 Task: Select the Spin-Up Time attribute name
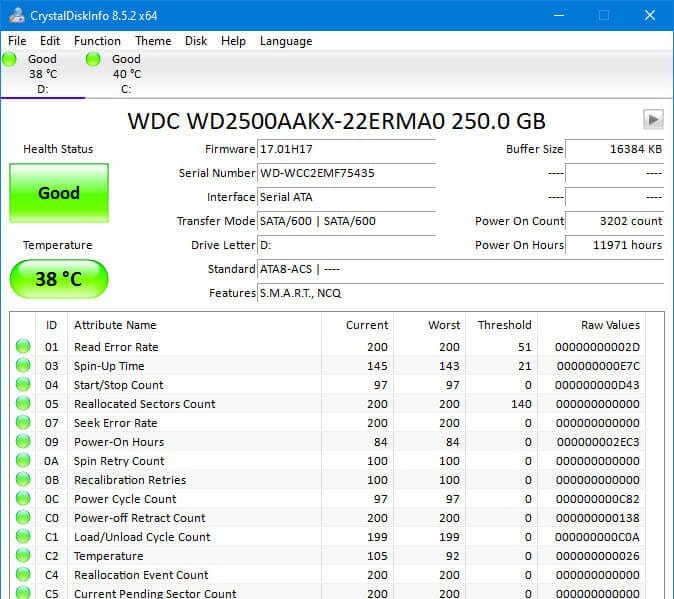(x=109, y=366)
